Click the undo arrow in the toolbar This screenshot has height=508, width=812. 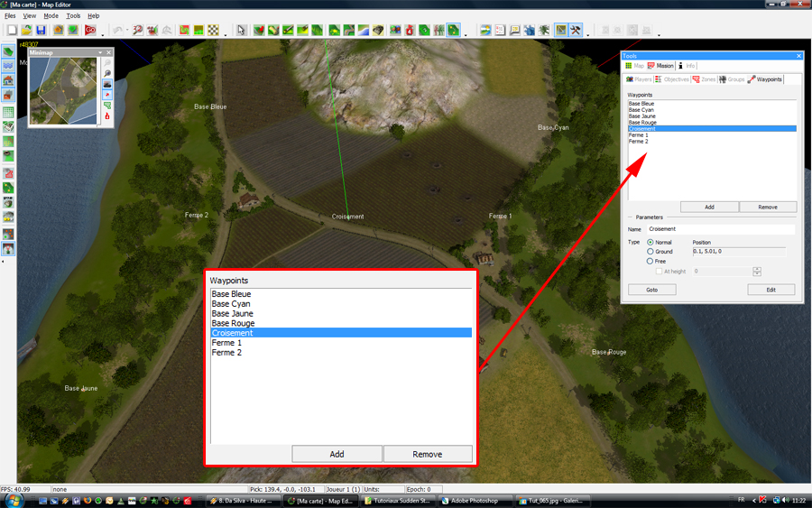click(x=117, y=30)
